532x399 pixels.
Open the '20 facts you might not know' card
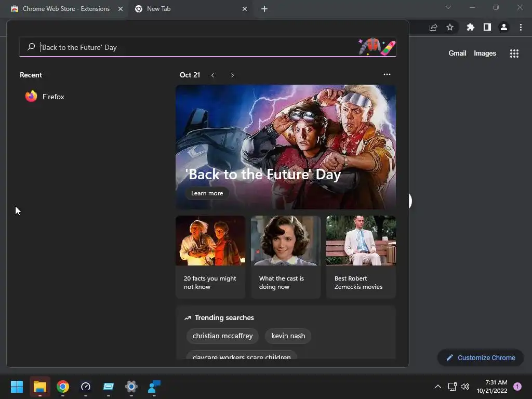(x=210, y=257)
